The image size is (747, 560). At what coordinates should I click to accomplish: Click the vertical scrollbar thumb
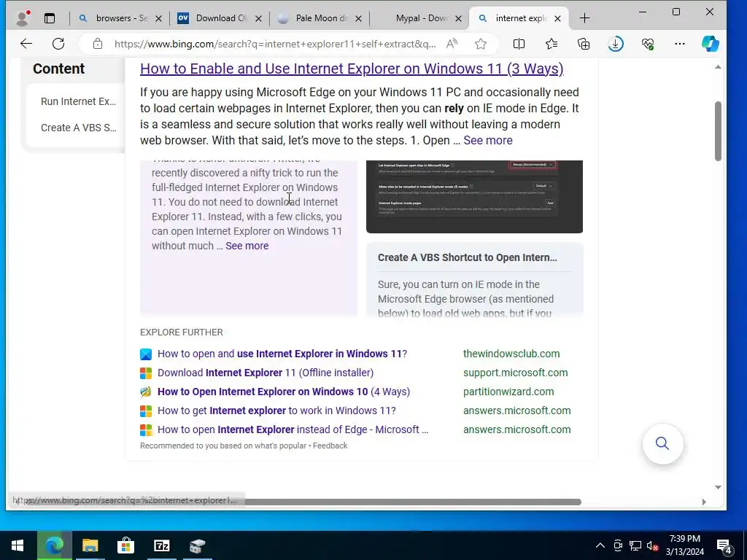[x=718, y=131]
